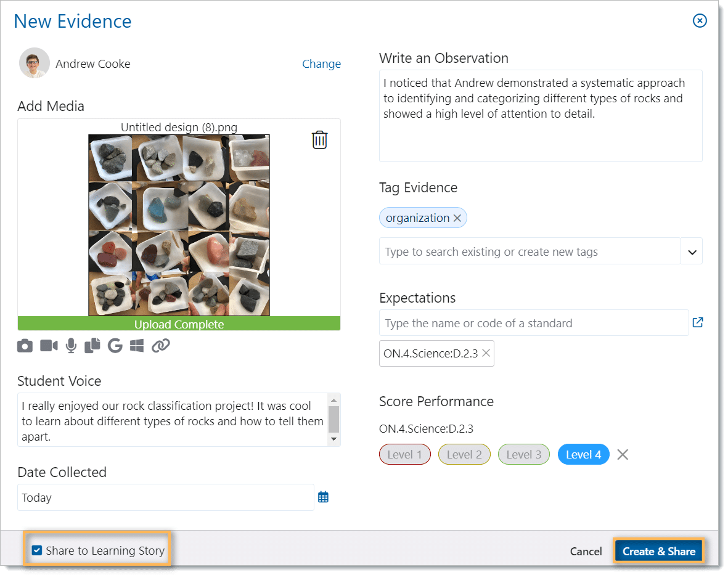728x575 pixels.
Task: Click the camera icon to take photo
Action: point(25,346)
